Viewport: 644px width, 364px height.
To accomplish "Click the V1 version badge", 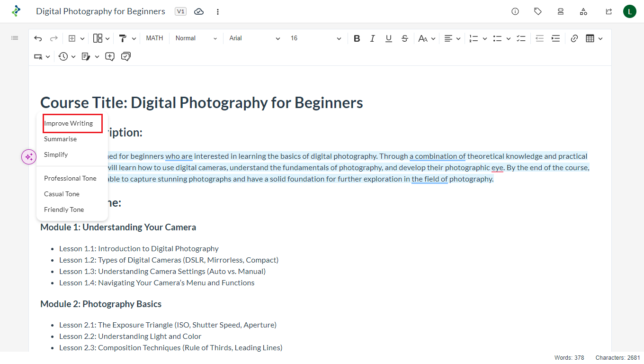I will coord(180,11).
